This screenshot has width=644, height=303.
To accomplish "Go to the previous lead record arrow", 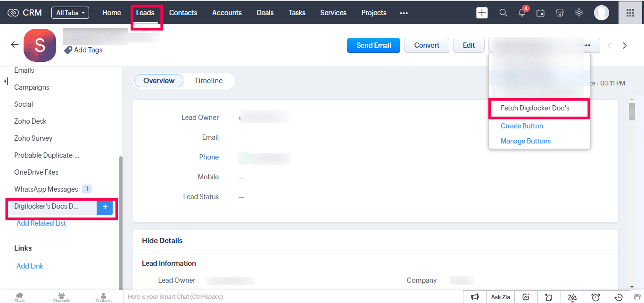I will (x=609, y=45).
